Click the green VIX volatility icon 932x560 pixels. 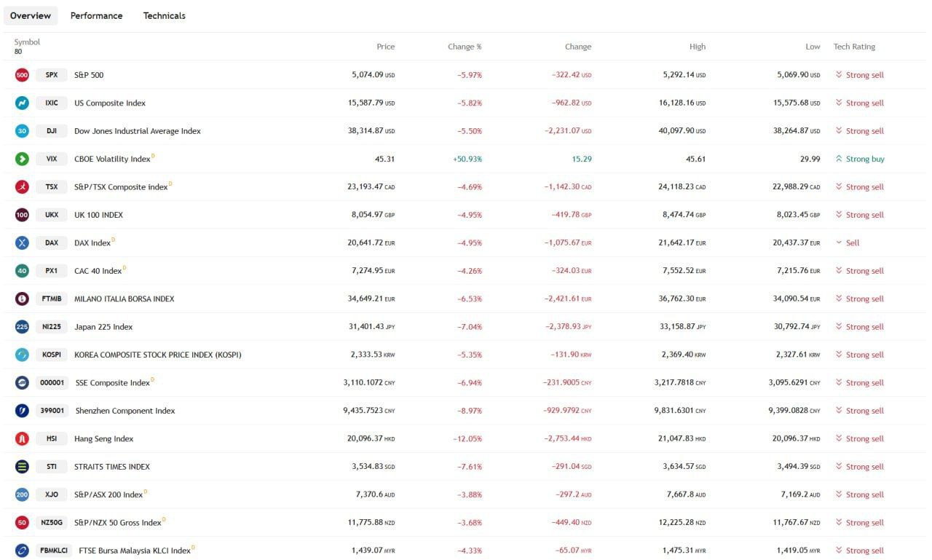click(22, 159)
